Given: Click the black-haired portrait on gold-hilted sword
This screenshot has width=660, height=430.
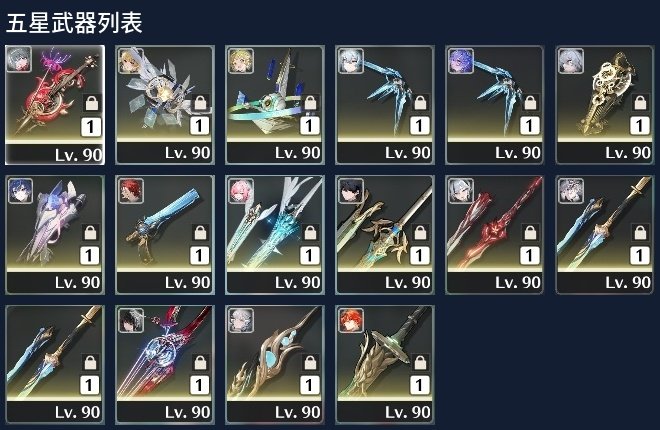Looking at the screenshot, I should (x=351, y=191).
